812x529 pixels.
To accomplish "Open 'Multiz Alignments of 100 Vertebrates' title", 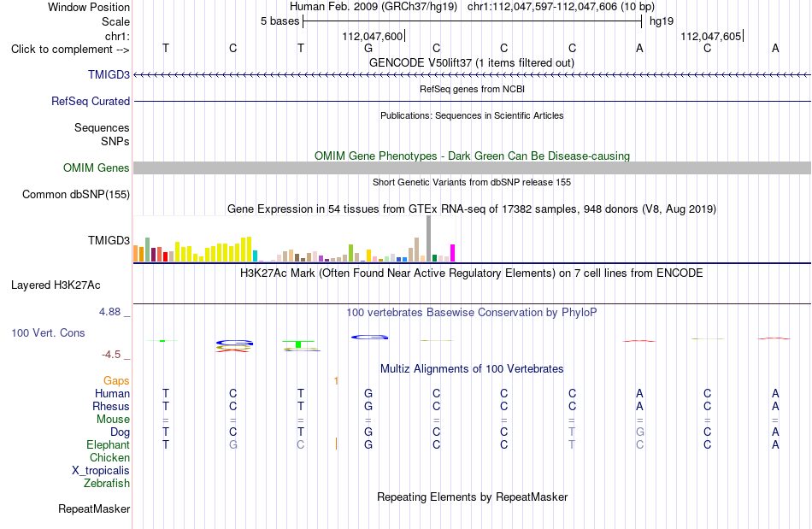I will [x=472, y=368].
